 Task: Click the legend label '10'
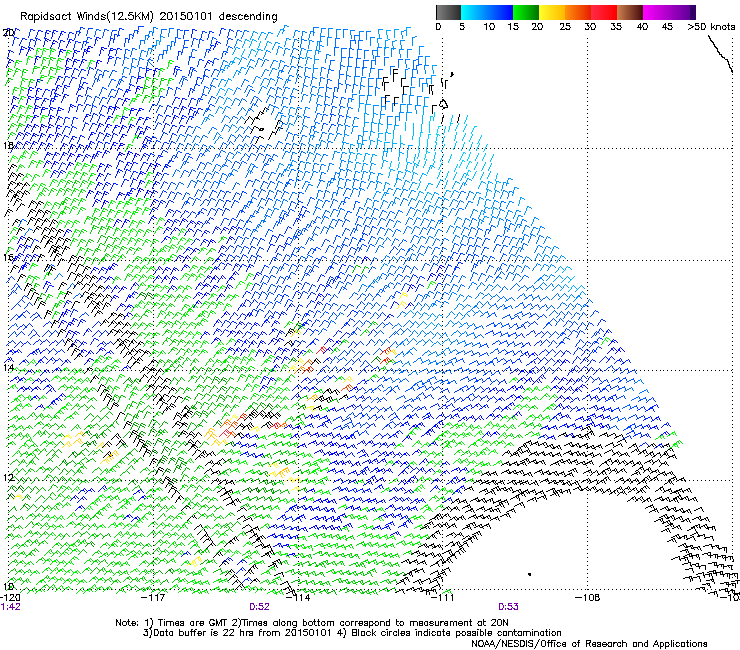point(489,27)
